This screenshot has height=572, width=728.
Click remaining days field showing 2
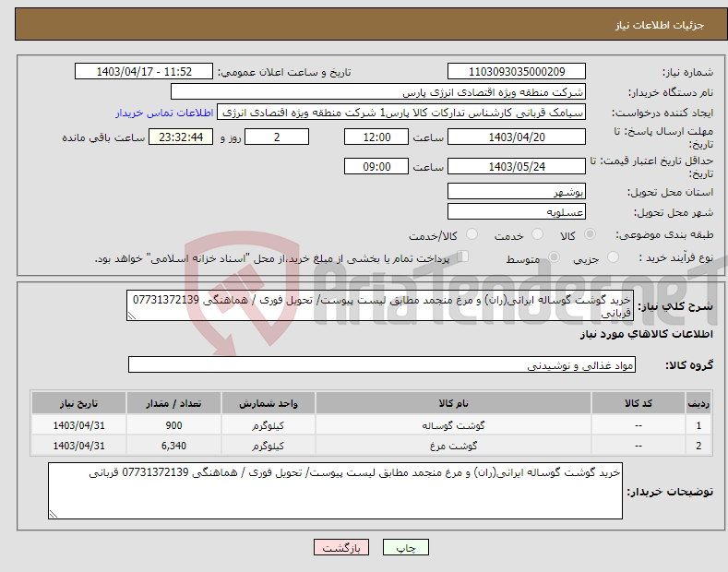(277, 137)
